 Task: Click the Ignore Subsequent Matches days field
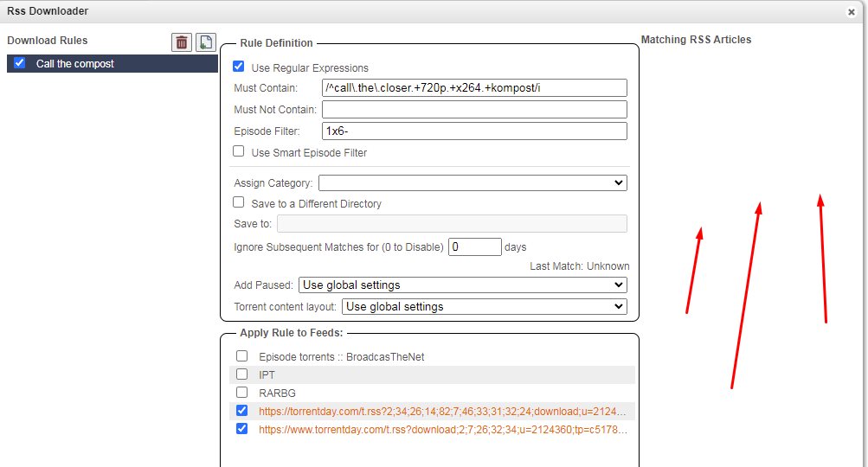[475, 246]
